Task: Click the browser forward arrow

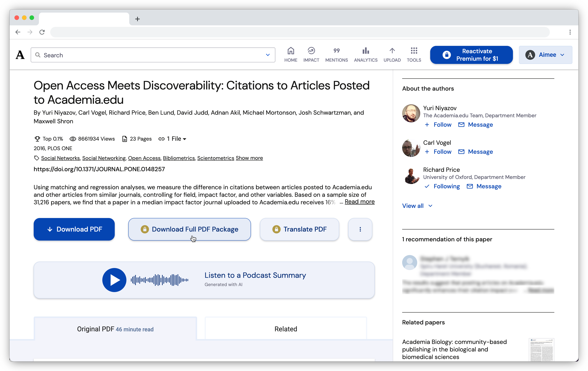Action: [x=30, y=32]
